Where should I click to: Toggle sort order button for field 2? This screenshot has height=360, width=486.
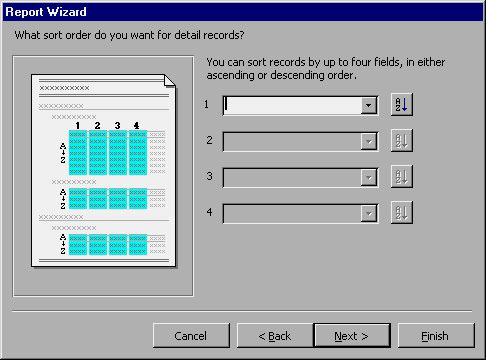pos(402,141)
